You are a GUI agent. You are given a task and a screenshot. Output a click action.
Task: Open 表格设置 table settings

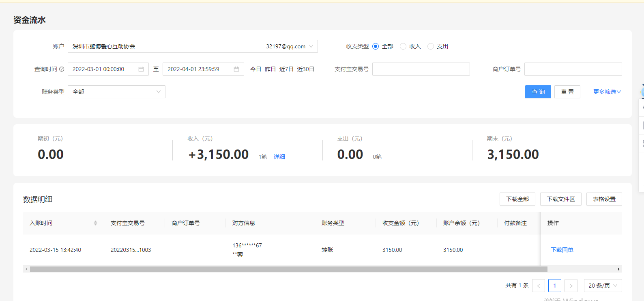tap(604, 199)
